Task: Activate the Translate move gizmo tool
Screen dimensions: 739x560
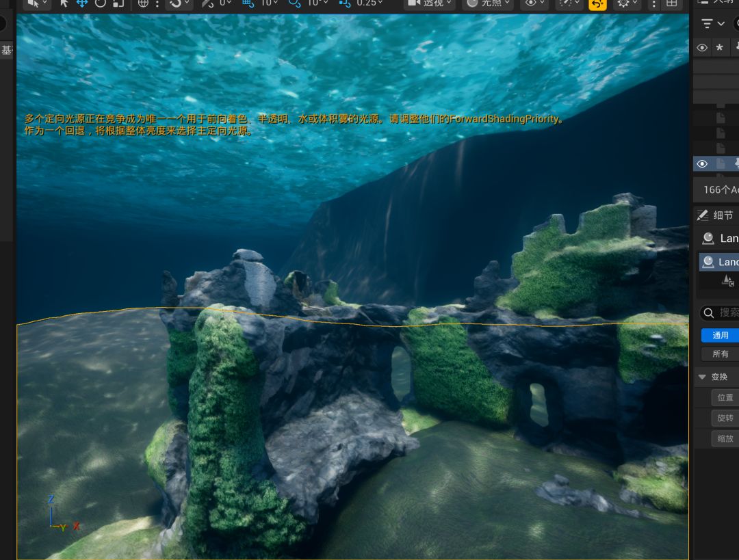Action: coord(82,3)
